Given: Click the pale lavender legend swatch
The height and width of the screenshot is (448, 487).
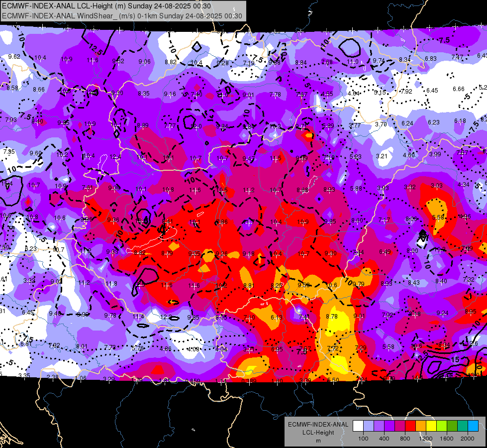Looking at the screenshot, I should coord(369,426).
